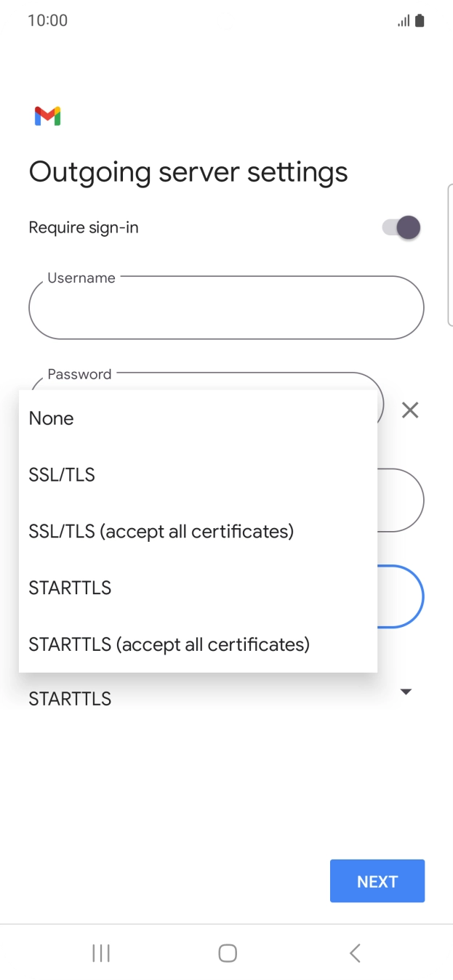Viewport: 453px width, 980px height.
Task: Tap the Recents navigation icon
Action: [100, 952]
